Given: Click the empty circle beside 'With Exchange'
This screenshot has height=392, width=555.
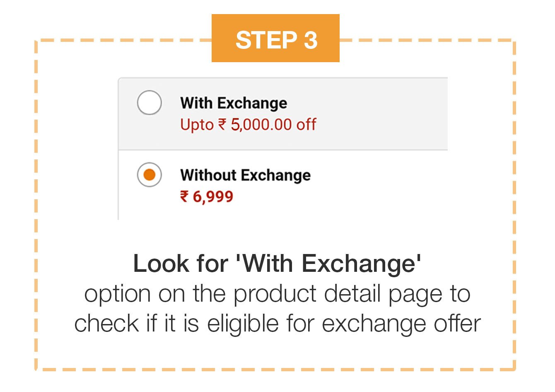Looking at the screenshot, I should (149, 102).
